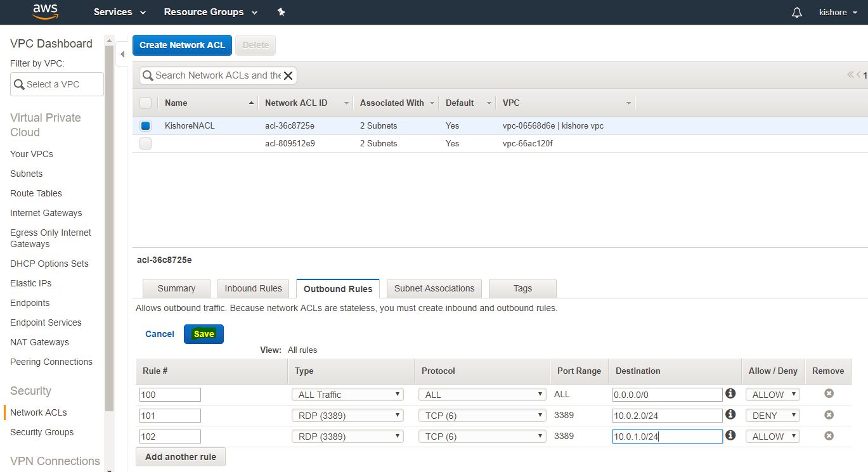
Task: Click the rule 102 Destination input field
Action: (667, 437)
